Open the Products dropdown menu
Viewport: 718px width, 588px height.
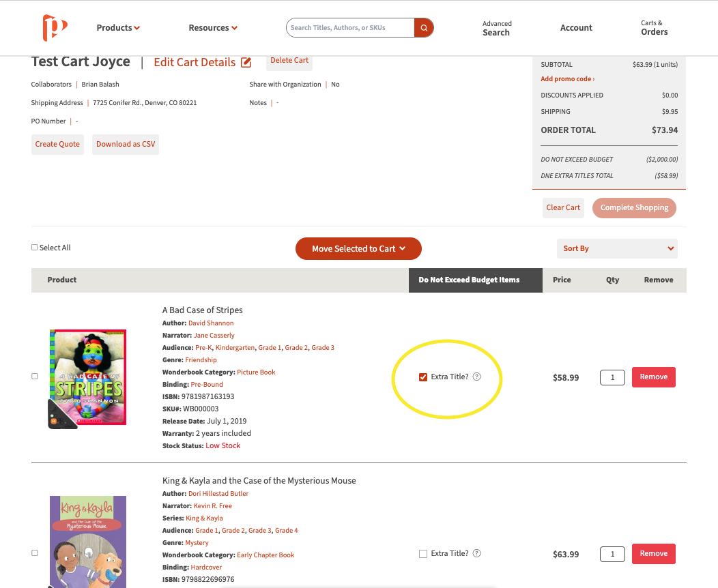[118, 28]
